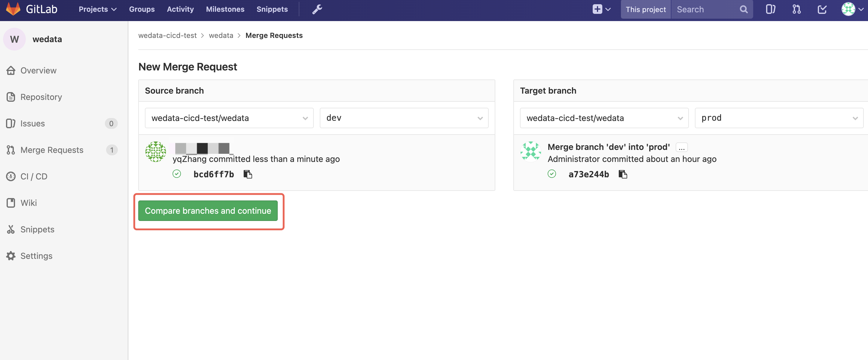Open Repository in the sidebar
This screenshot has width=868, height=360.
(x=41, y=97)
